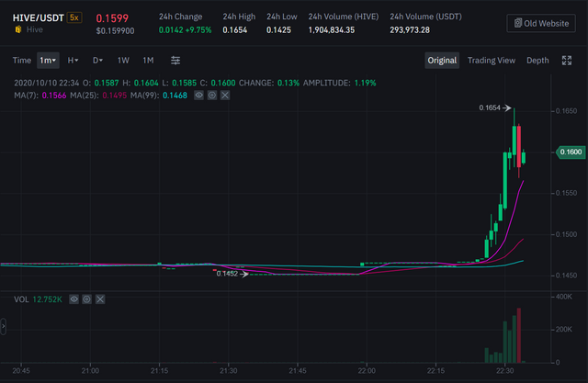Switch to Depth chart tab
The image size is (588, 383).
pyautogui.click(x=537, y=61)
